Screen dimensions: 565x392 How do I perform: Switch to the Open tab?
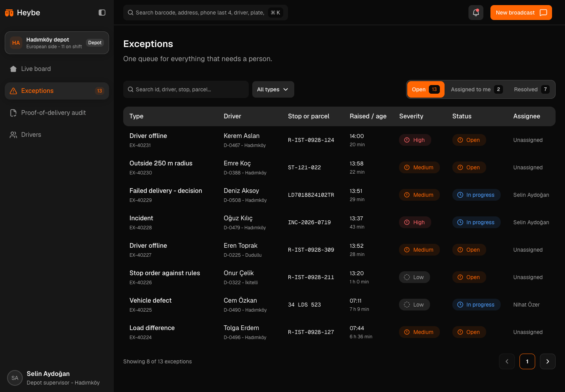click(426, 89)
